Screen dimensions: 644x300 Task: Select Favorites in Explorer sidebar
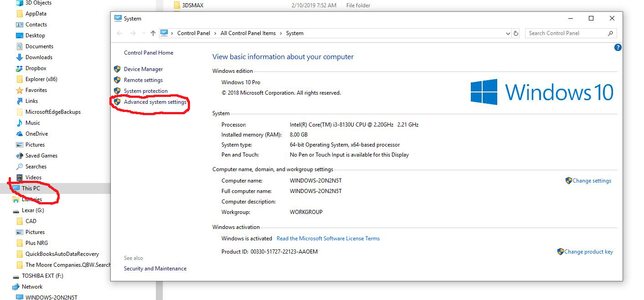pos(36,90)
